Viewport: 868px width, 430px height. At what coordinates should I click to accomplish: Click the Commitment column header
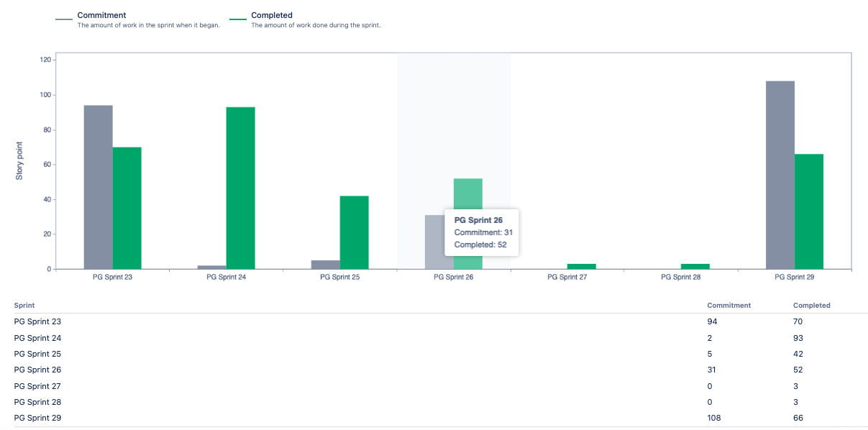point(729,306)
